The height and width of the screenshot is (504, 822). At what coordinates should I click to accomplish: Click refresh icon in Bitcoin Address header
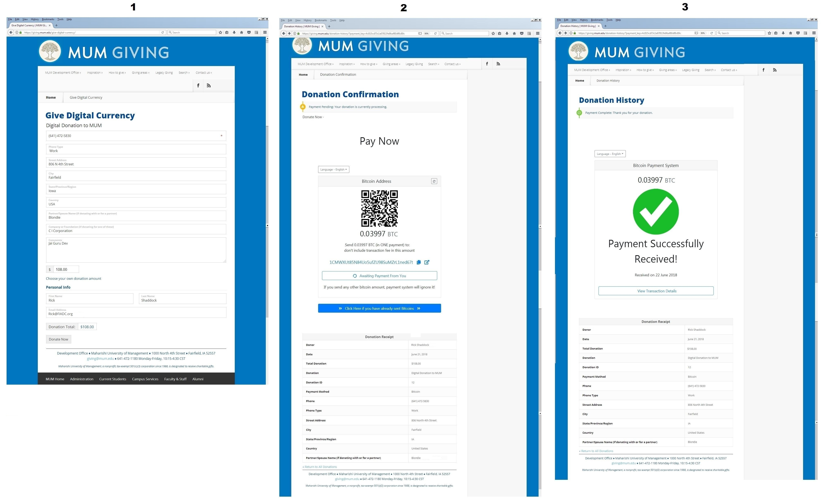point(434,181)
